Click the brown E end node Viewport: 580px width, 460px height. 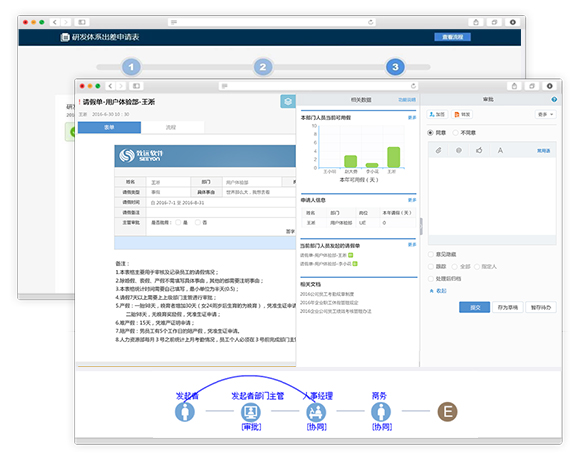click(448, 412)
